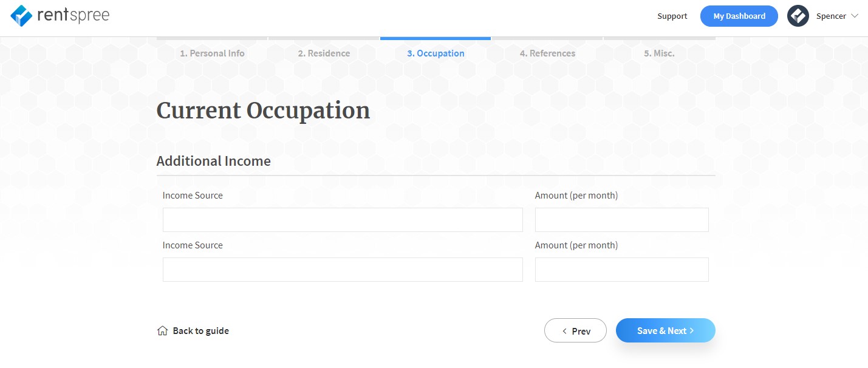Open My Dashboard

(739, 16)
